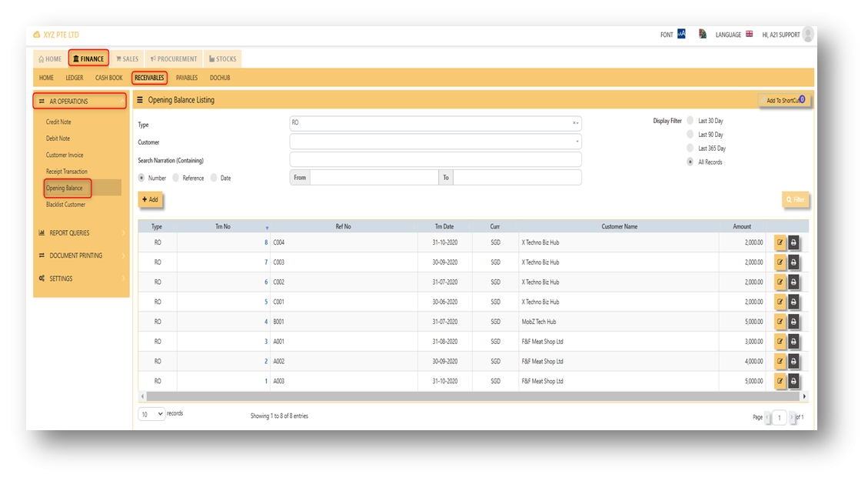Viewport: 868px width, 481px height.
Task: Open the records per page dropdown
Action: [151, 414]
